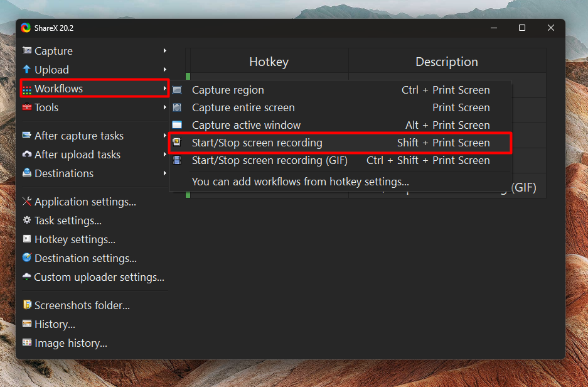Click the Capture entire screen icon
The height and width of the screenshot is (387, 588).
(x=177, y=107)
